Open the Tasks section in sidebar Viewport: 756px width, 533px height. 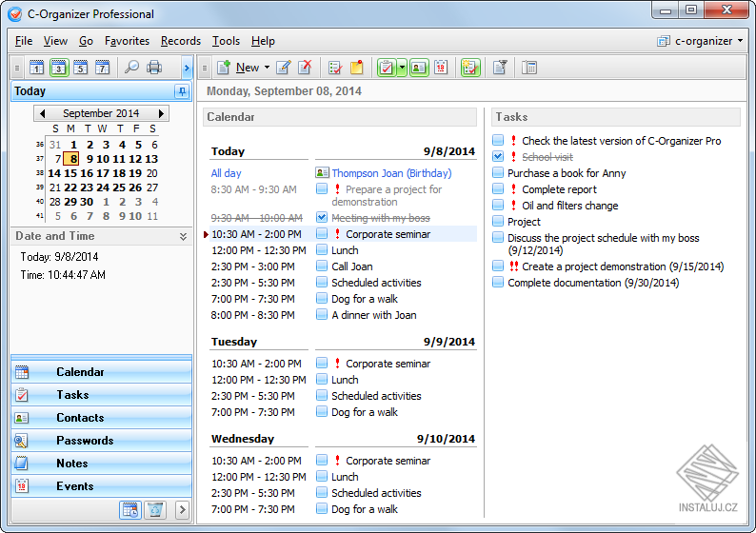pos(101,395)
